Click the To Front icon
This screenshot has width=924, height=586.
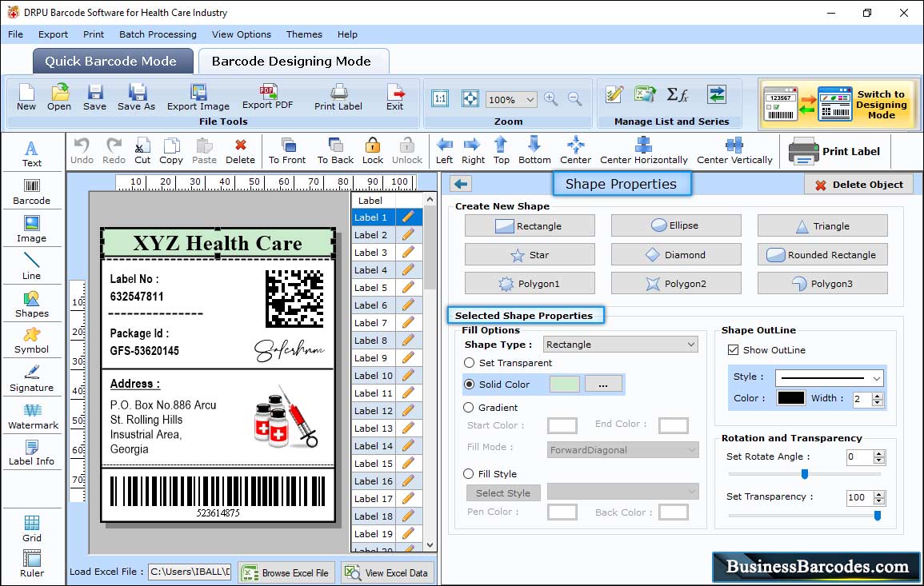point(287,151)
